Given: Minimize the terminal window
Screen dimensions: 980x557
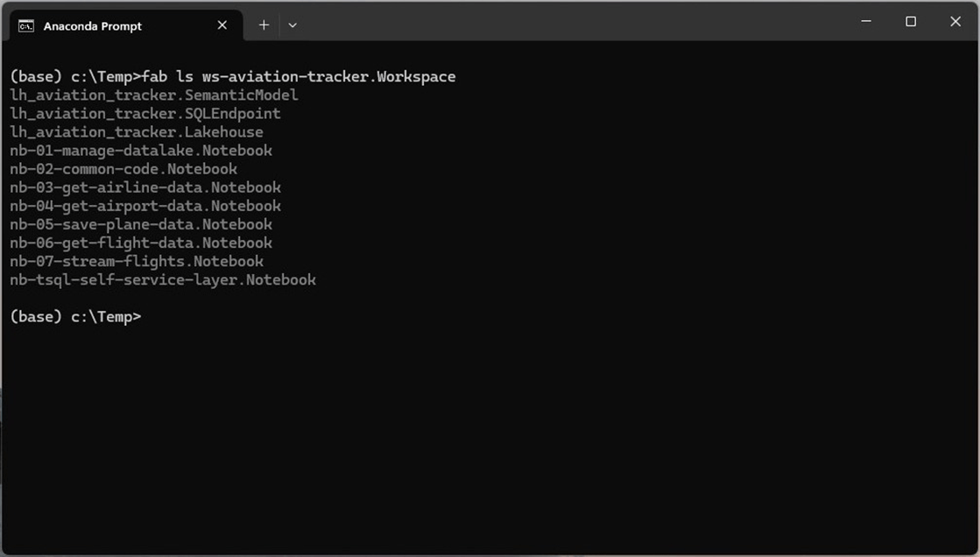Looking at the screenshot, I should pyautogui.click(x=866, y=22).
